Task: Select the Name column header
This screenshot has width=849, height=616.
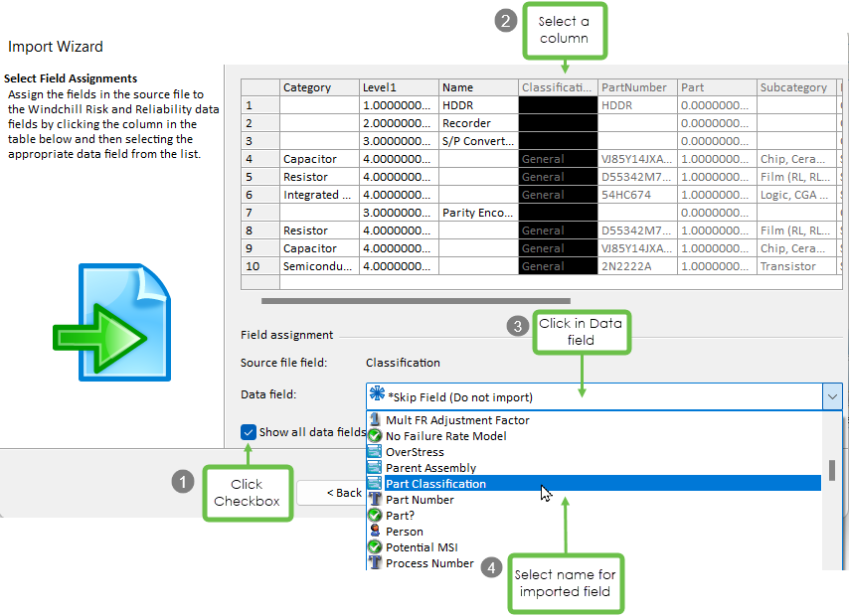Action: coord(478,87)
